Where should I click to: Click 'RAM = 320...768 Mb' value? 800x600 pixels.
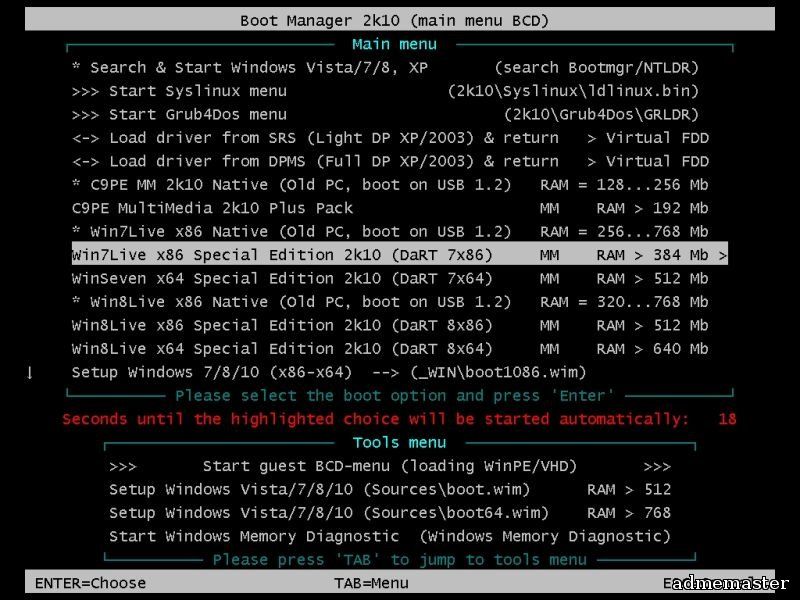coord(624,303)
